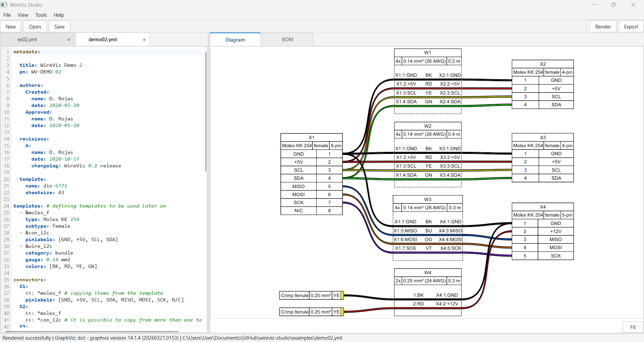Render the wiring diagram

tap(603, 26)
